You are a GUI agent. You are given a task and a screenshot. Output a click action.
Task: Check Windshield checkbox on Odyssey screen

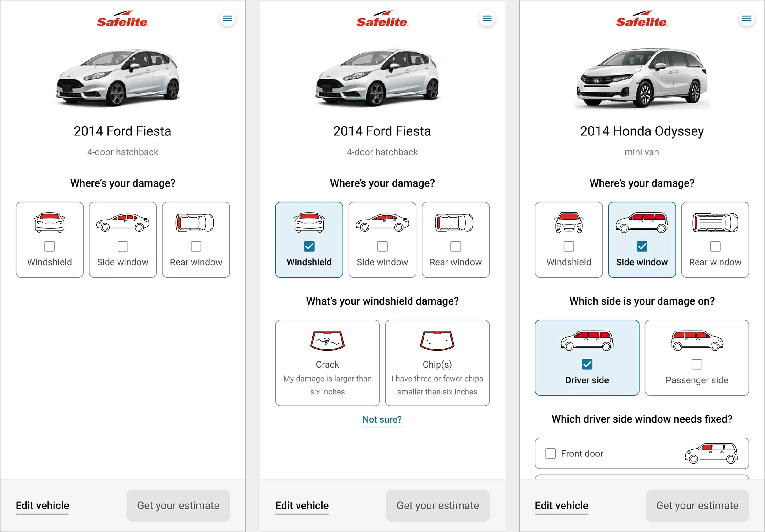tap(569, 246)
